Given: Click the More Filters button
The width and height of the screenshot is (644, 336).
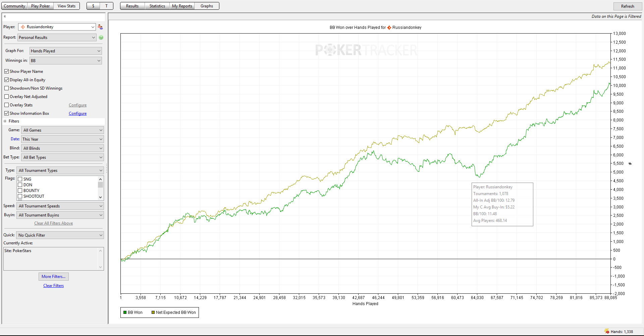Looking at the screenshot, I should [x=54, y=277].
